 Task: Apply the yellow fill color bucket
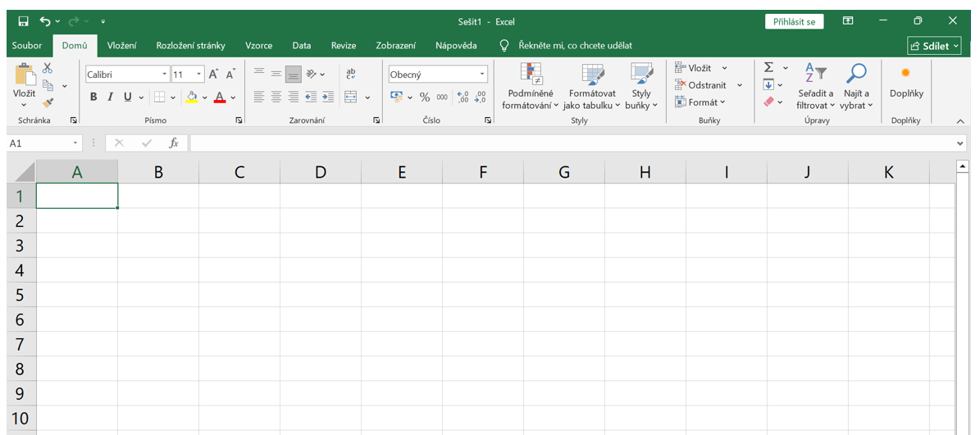(191, 97)
